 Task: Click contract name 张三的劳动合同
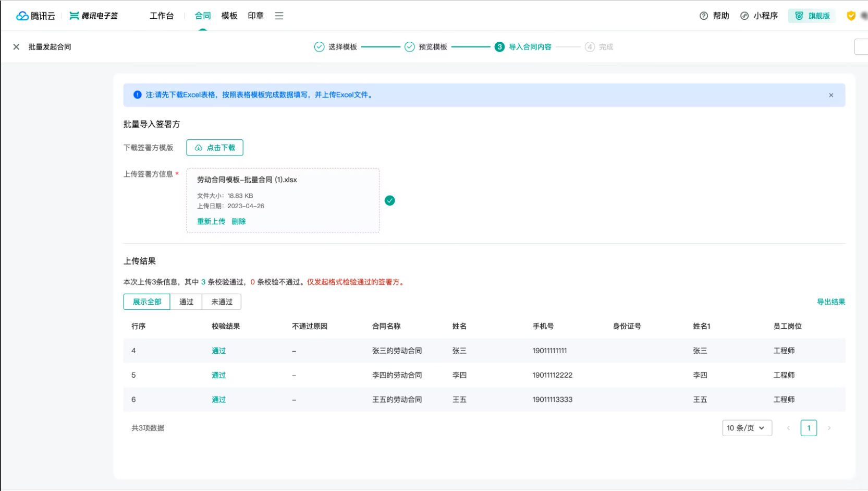(397, 351)
